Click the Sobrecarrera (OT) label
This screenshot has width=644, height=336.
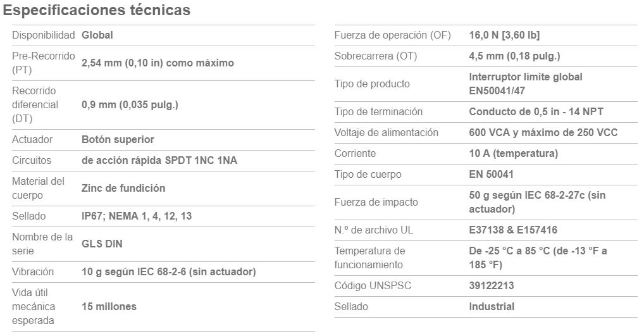(x=375, y=56)
